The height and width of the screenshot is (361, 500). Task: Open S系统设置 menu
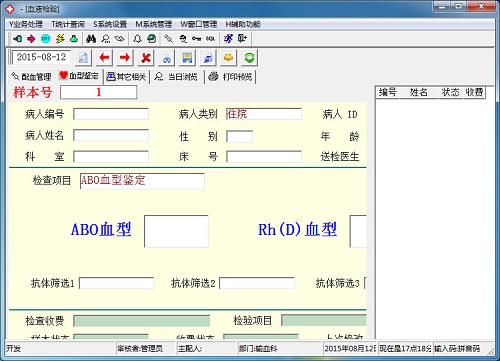point(110,24)
